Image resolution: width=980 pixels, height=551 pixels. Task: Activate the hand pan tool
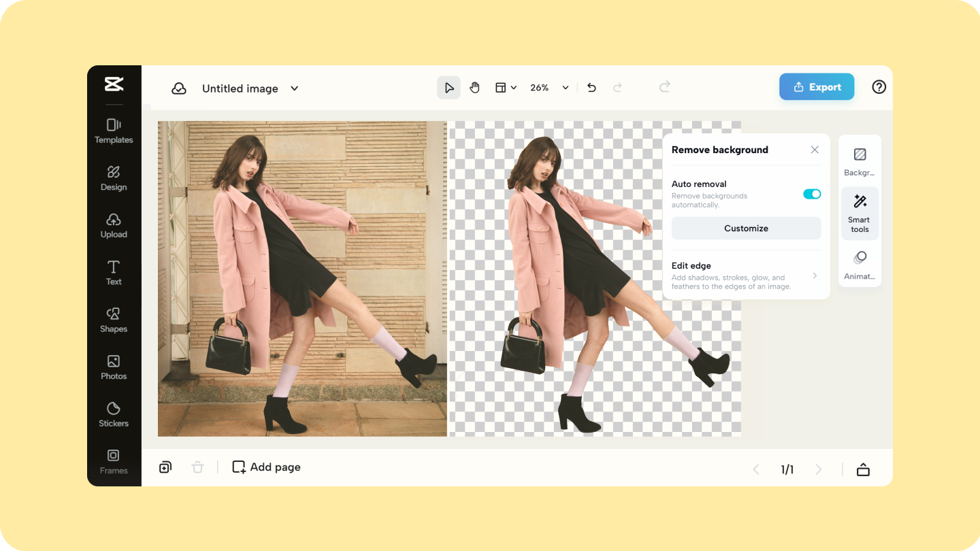pyautogui.click(x=474, y=88)
